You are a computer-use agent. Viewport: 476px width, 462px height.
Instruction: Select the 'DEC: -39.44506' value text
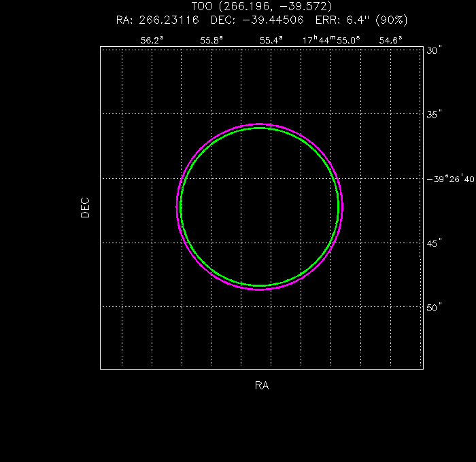[x=257, y=20]
